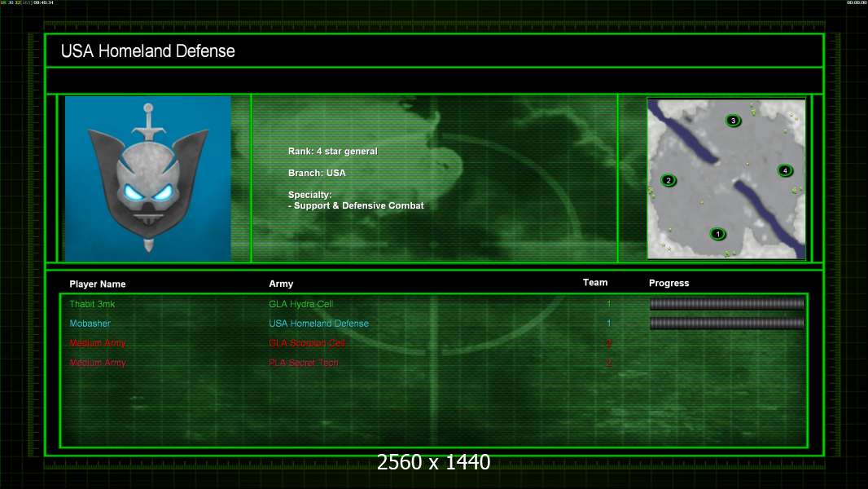Click the Player Name column header
The image size is (868, 489).
98,284
